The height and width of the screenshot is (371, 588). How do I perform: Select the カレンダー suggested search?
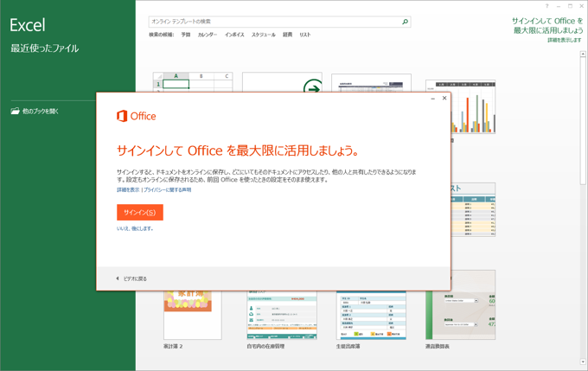click(x=208, y=35)
